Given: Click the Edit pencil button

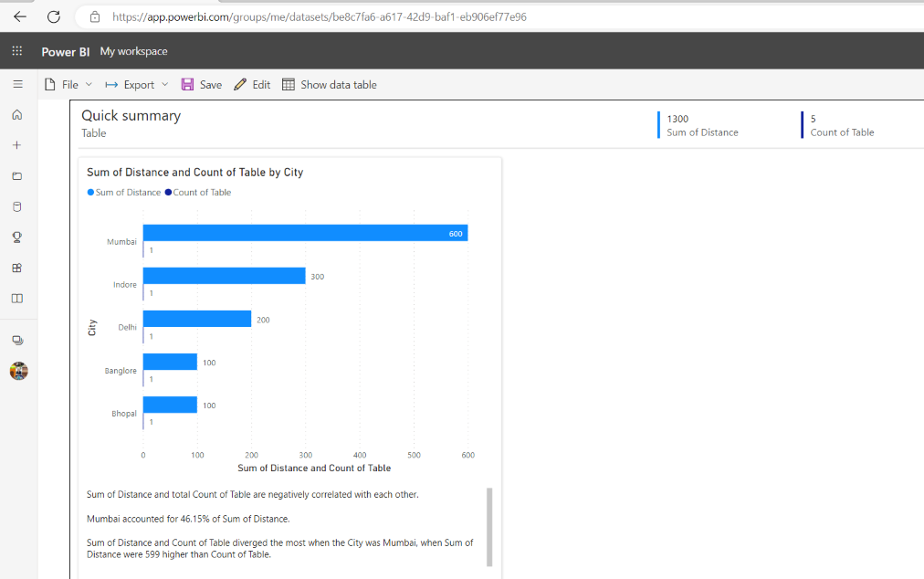Looking at the screenshot, I should 252,84.
